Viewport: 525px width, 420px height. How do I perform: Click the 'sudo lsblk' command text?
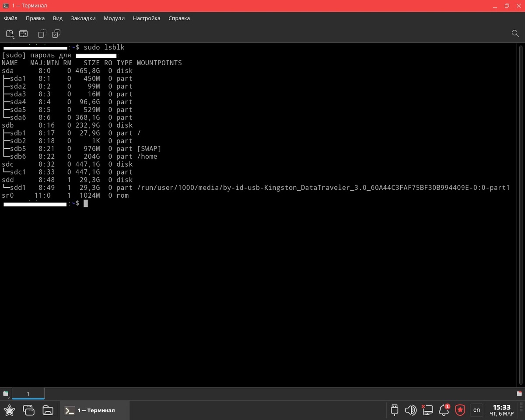[105, 47]
